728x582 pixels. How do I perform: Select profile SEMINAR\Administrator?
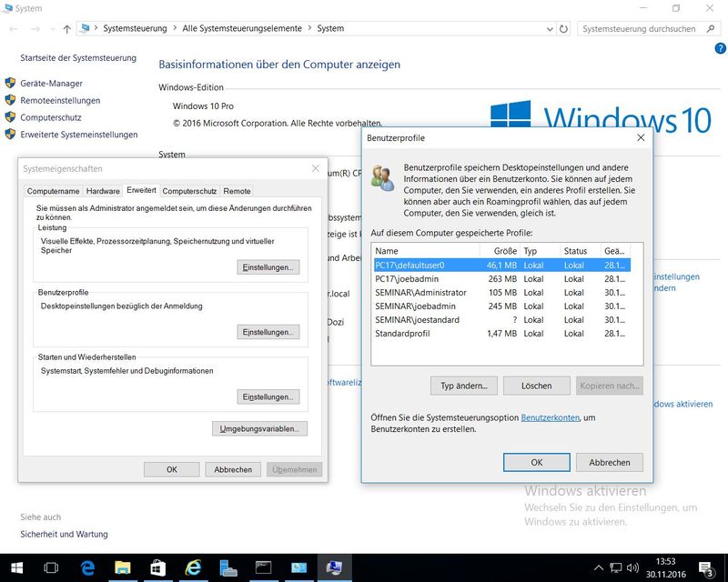coord(502,293)
